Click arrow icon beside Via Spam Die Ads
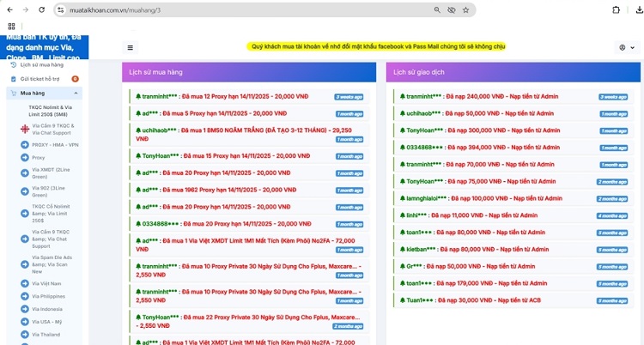This screenshot has height=345, width=644. pos(25,264)
